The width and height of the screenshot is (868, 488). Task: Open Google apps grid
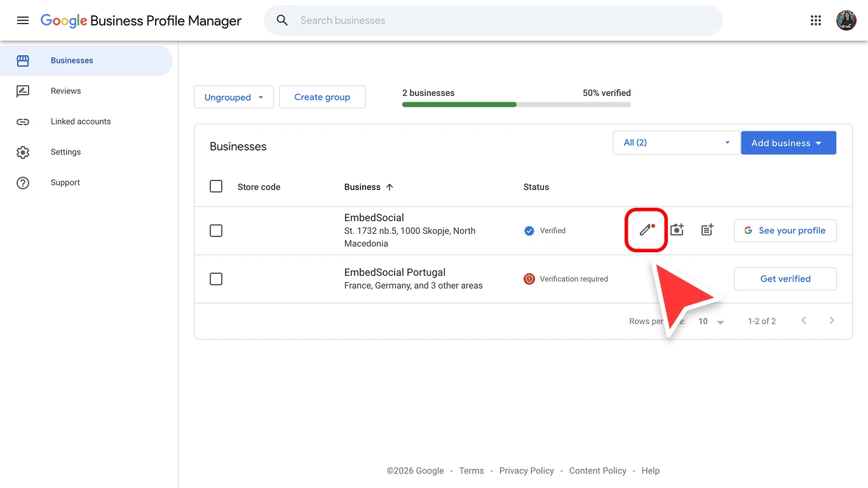pyautogui.click(x=816, y=20)
